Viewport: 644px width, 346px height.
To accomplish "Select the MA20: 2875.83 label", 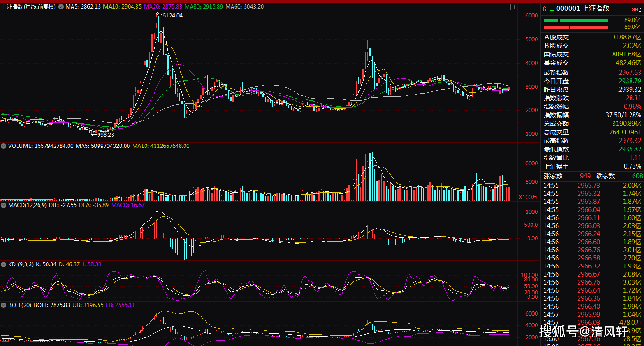I will pyautogui.click(x=163, y=7).
